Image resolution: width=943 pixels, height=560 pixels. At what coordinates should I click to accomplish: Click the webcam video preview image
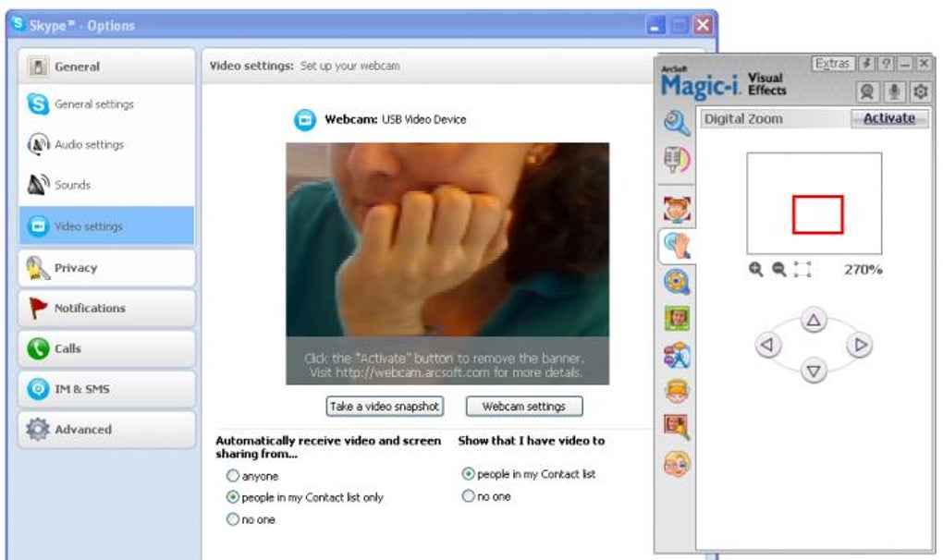[x=447, y=263]
